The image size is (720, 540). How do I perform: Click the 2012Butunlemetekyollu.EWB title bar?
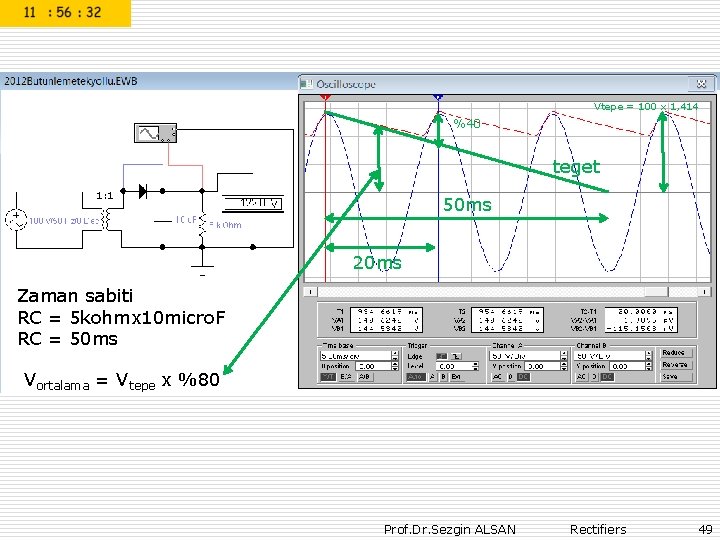(149, 81)
